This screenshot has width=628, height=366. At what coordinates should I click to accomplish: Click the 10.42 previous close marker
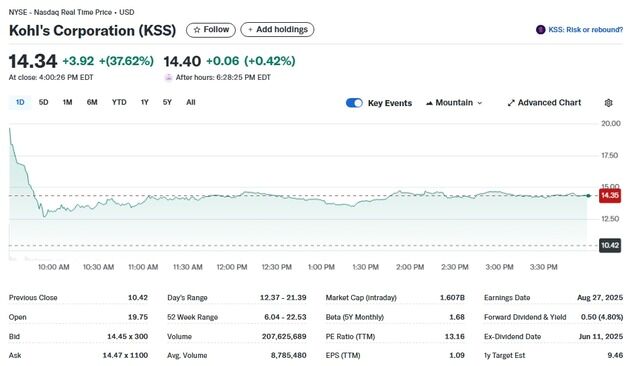click(x=610, y=245)
